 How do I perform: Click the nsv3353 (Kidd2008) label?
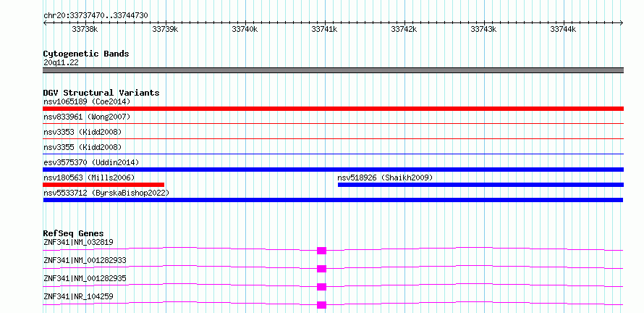point(82,132)
